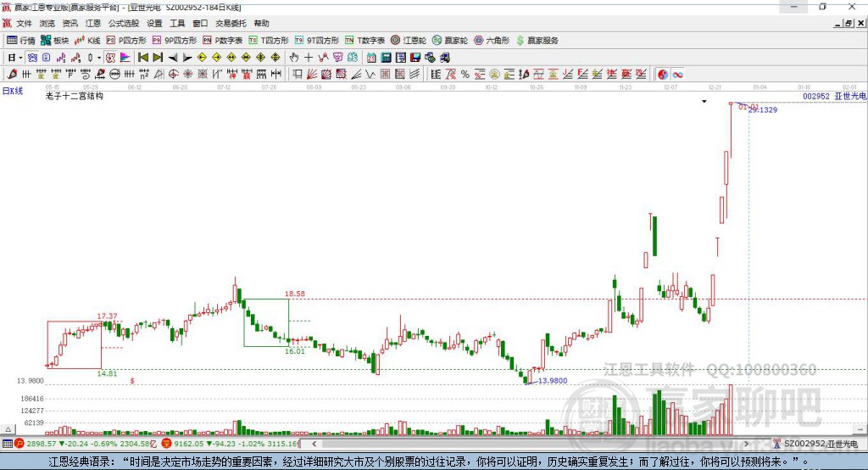Open the 工具 menu
The image size is (868, 470).
point(177,23)
